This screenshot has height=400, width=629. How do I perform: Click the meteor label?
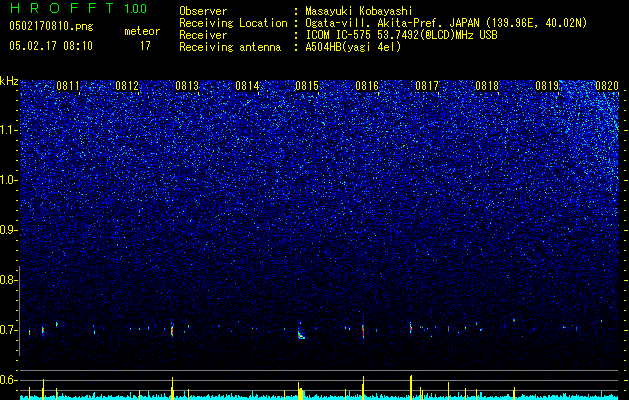[x=142, y=31]
